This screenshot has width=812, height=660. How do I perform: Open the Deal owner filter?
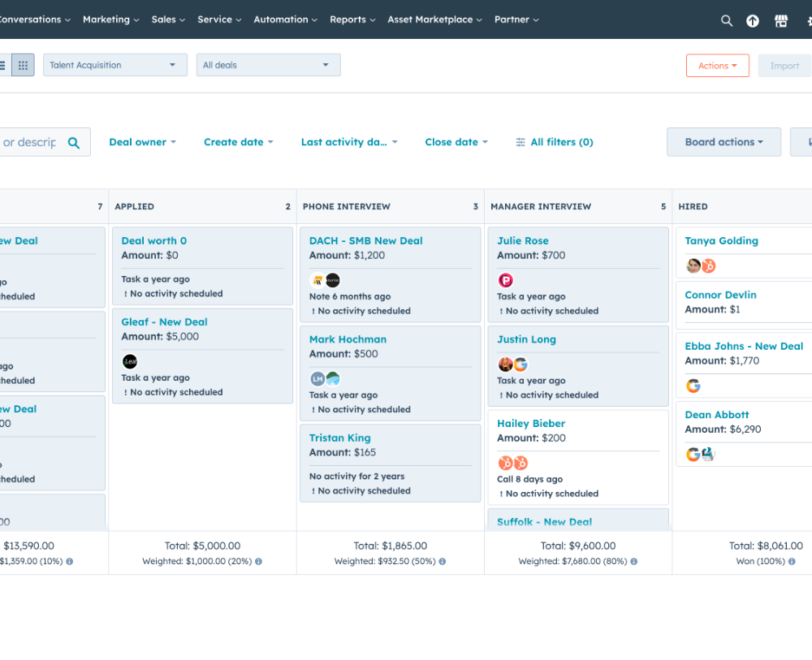[142, 142]
